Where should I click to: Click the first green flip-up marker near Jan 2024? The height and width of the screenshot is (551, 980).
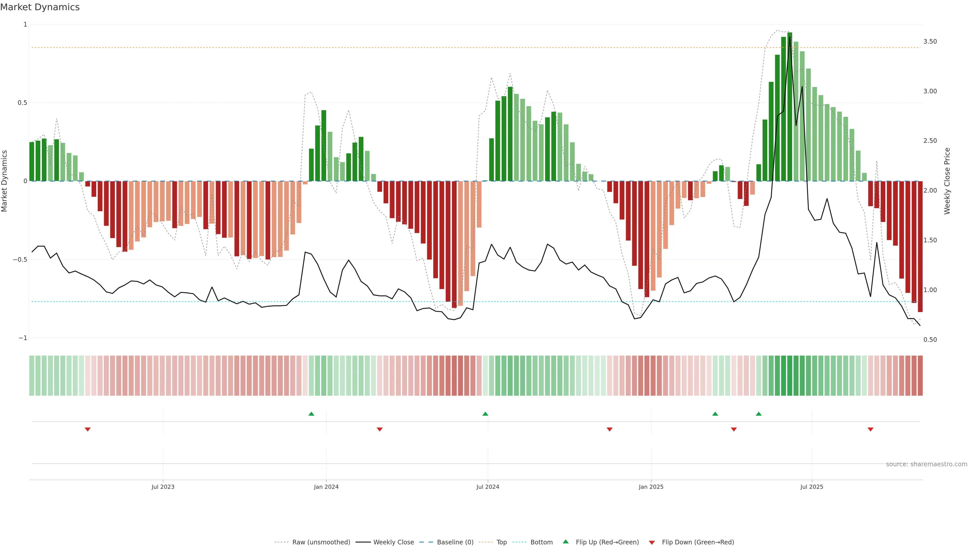311,414
